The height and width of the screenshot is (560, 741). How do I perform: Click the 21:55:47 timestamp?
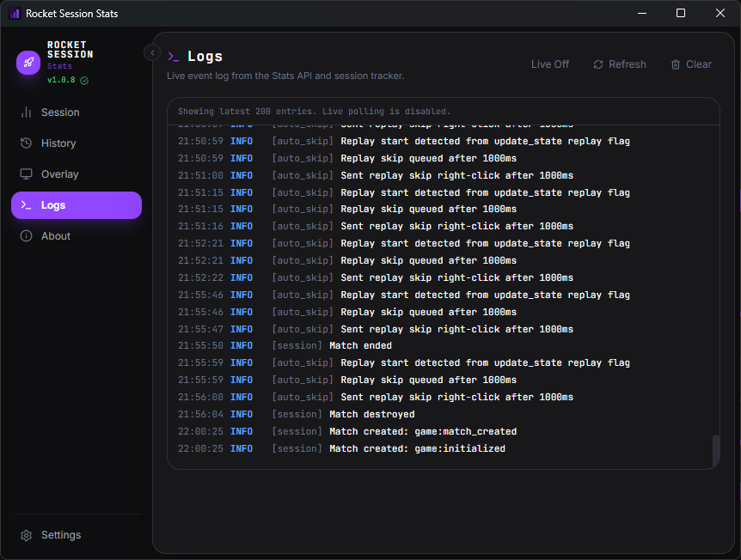[200, 329]
